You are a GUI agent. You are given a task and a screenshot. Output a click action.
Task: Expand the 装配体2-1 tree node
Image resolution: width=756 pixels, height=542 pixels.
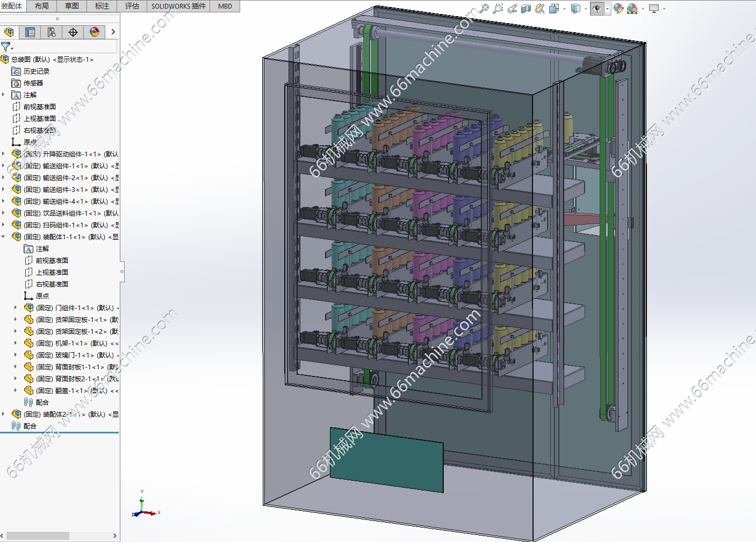point(3,414)
